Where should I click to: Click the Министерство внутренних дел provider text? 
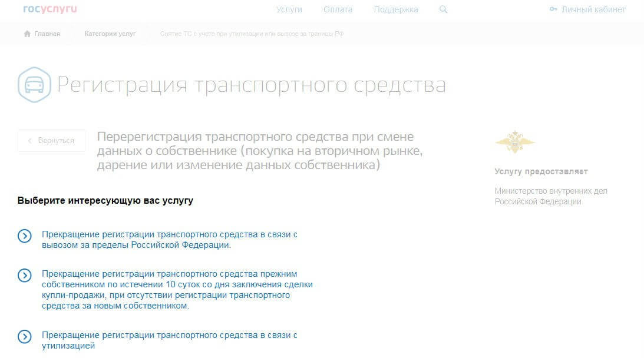point(550,196)
